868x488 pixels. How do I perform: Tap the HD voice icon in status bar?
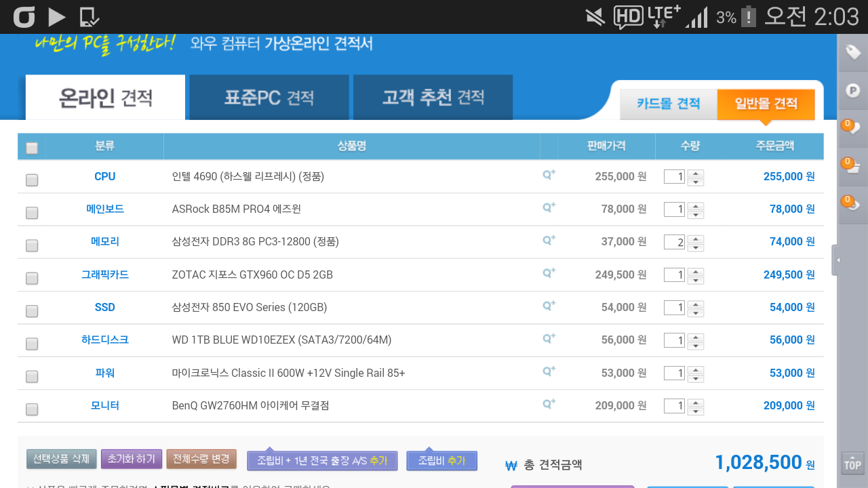click(628, 17)
